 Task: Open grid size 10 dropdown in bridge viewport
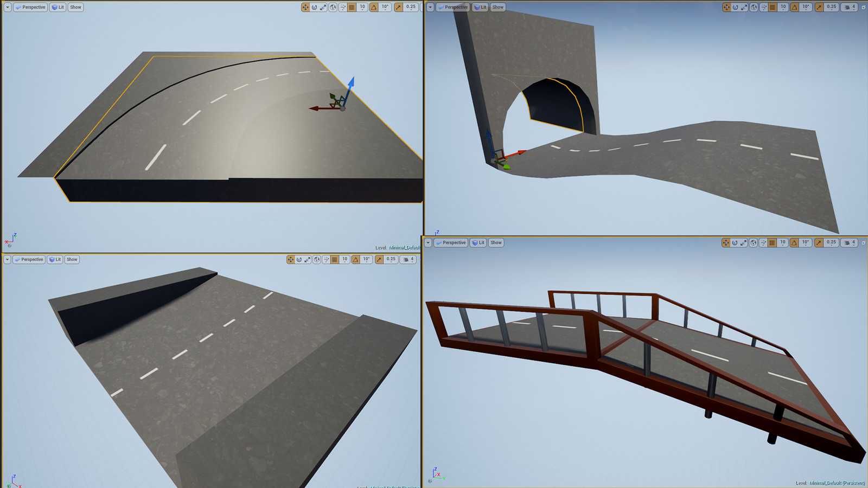(782, 242)
